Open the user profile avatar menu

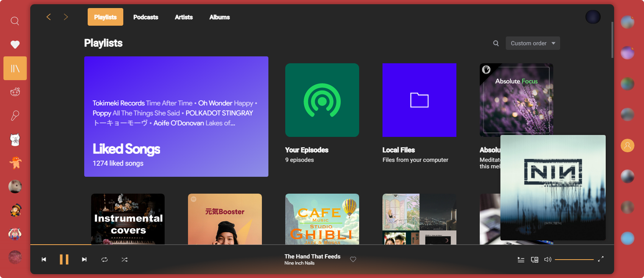point(593,17)
